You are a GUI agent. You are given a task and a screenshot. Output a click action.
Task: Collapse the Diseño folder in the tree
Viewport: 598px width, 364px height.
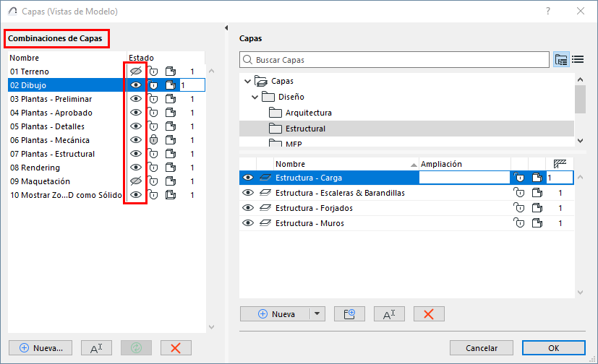pos(255,97)
